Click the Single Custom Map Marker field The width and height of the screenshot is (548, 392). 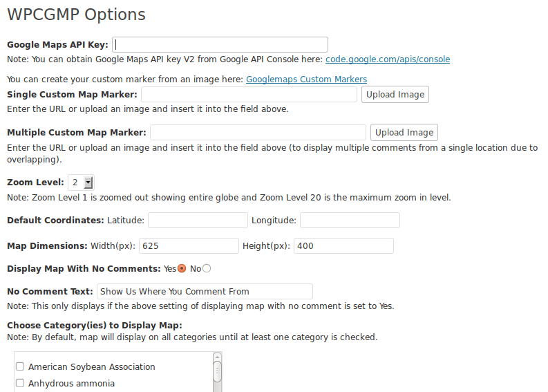pyautogui.click(x=249, y=95)
